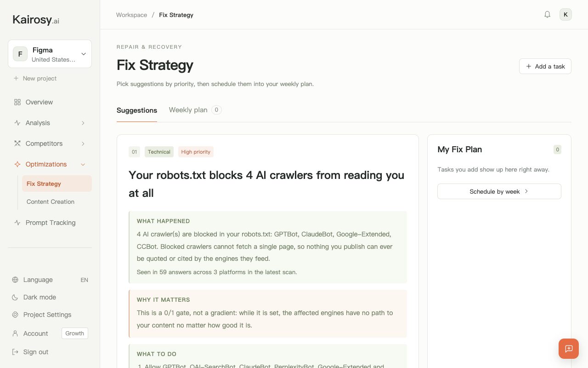Open Fix Strategy in the sidebar
The width and height of the screenshot is (588, 368).
pyautogui.click(x=57, y=184)
